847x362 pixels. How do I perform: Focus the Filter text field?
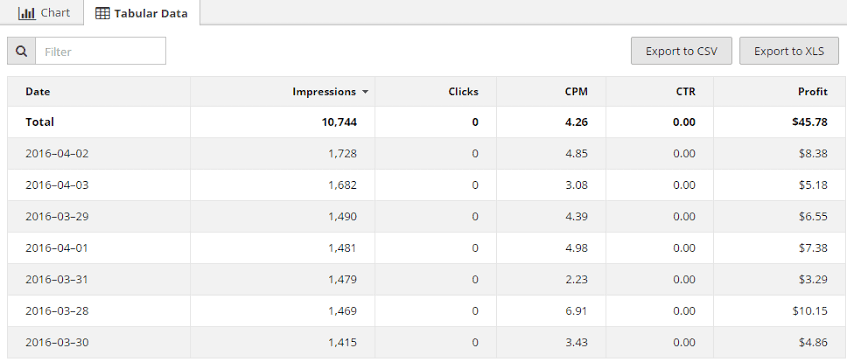point(100,51)
